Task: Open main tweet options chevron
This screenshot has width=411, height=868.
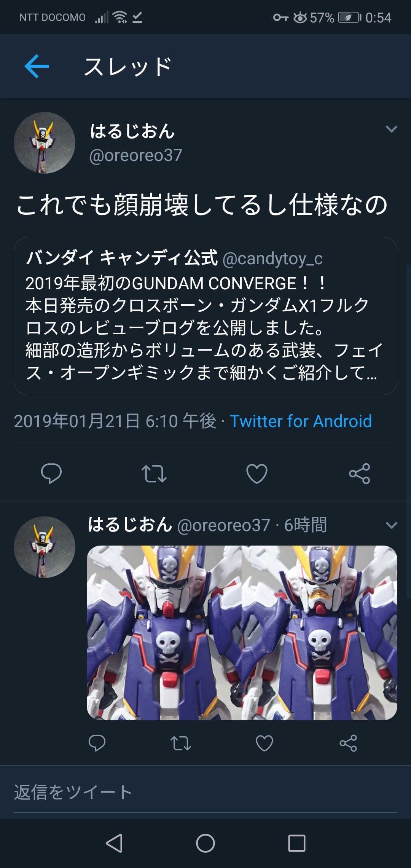Action: 392,129
